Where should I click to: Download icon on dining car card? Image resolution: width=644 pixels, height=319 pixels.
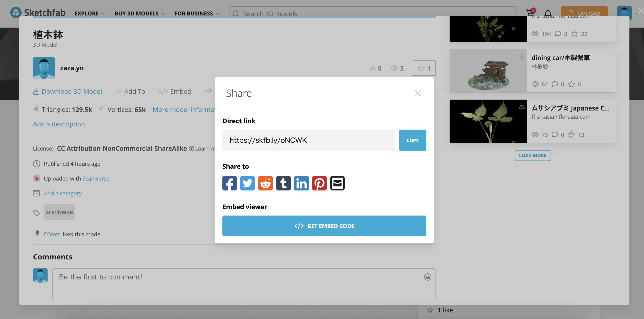pos(522,55)
